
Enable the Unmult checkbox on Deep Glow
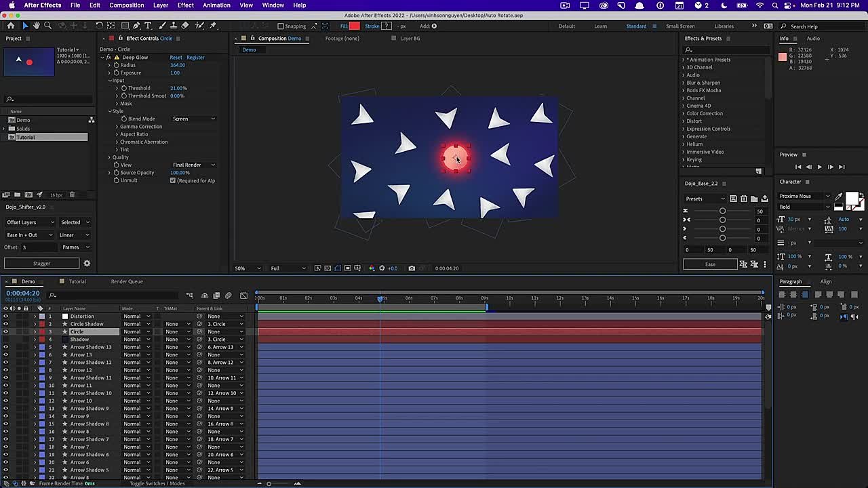click(172, 180)
